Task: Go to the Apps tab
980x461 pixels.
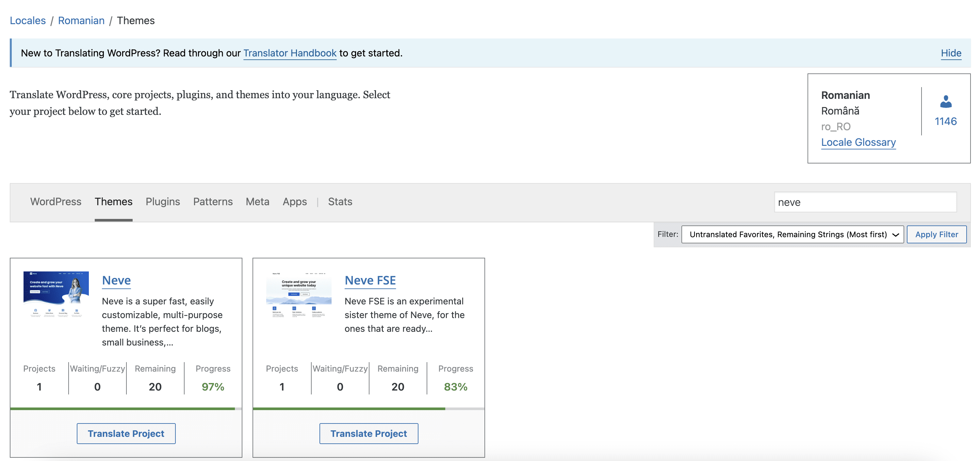Action: coord(294,201)
